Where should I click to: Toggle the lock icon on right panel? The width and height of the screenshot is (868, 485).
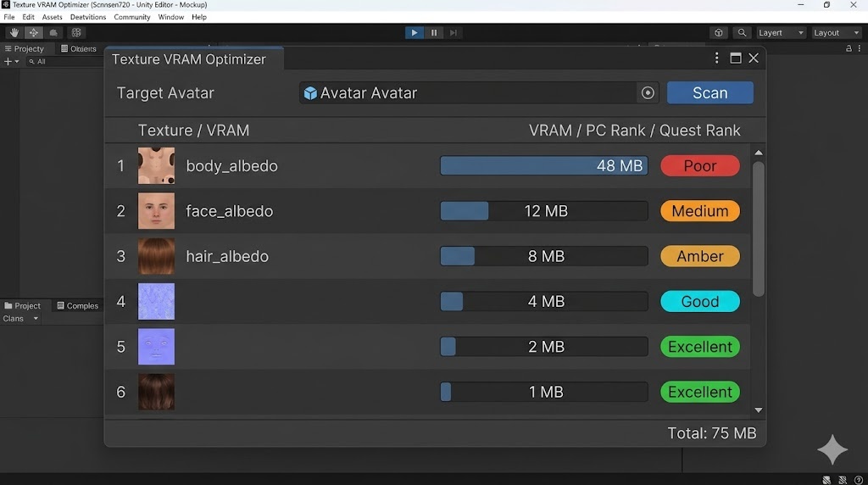(849, 48)
